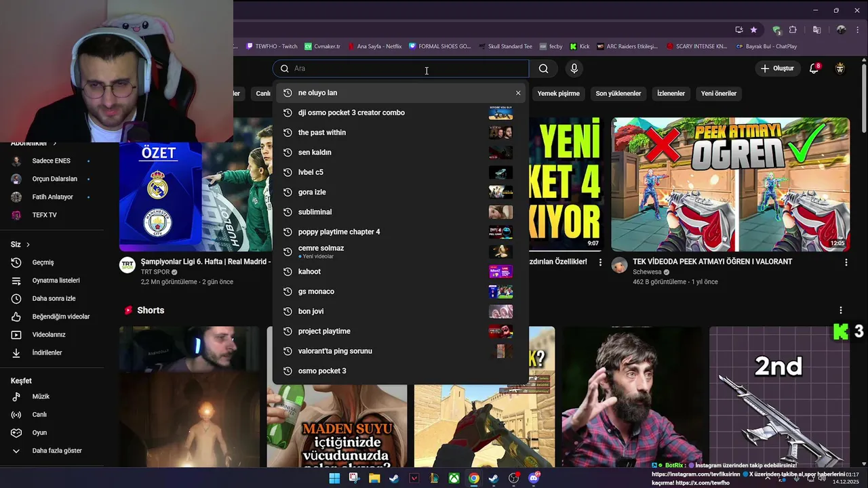Open YouTube notifications bell
The width and height of the screenshot is (868, 488).
coord(814,68)
